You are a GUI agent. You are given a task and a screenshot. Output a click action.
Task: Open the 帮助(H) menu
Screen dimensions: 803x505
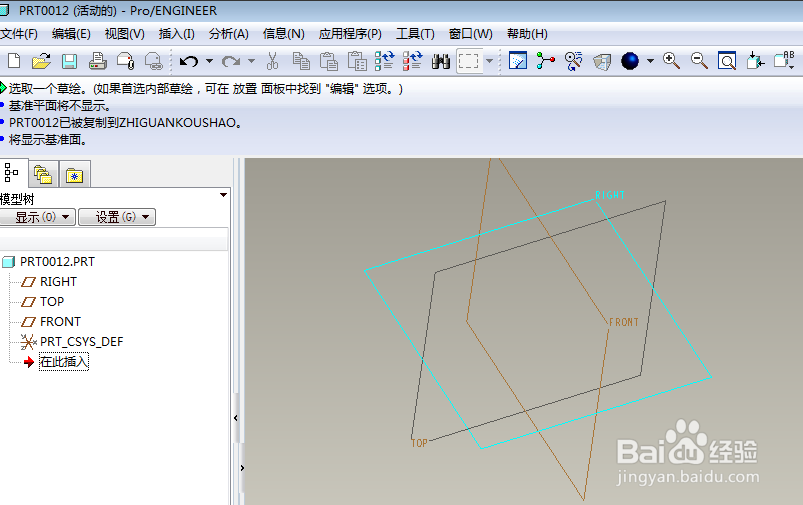527,34
